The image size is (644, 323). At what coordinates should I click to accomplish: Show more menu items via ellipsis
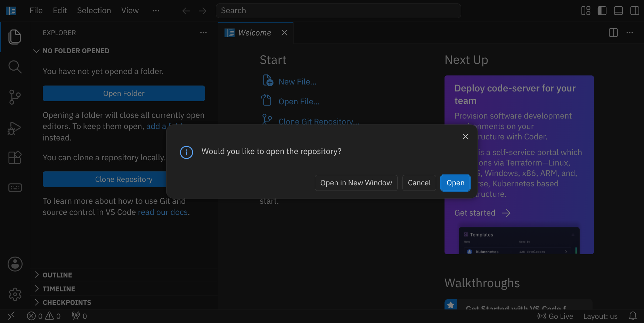point(156,11)
